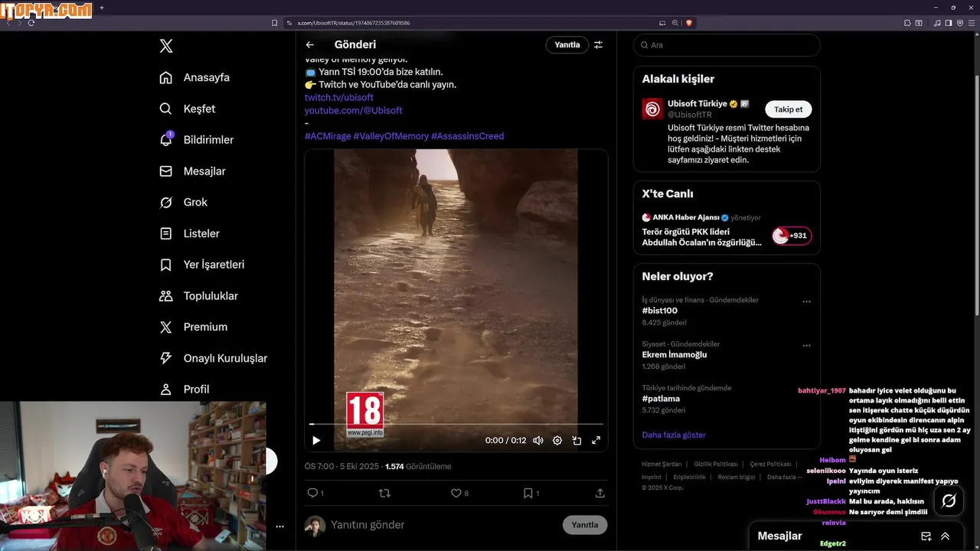Open Hizmet Şartları footer link
The width and height of the screenshot is (980, 551).
661,465
